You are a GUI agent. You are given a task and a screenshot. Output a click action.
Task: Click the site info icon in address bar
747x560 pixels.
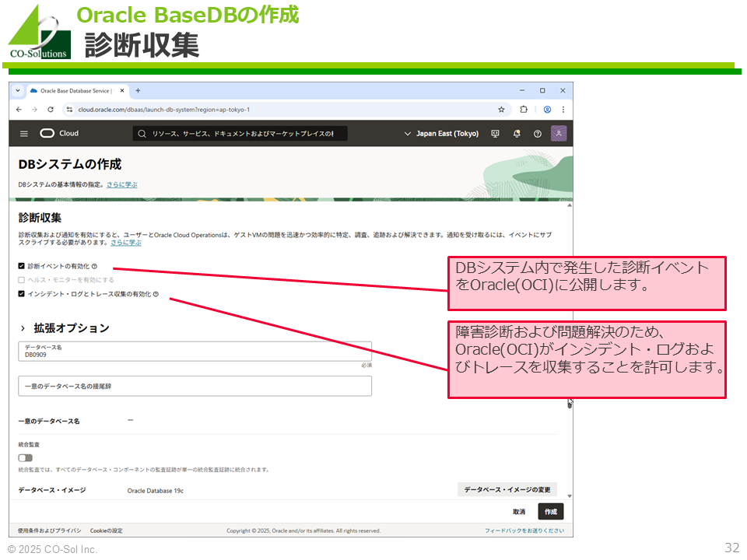coord(69,110)
